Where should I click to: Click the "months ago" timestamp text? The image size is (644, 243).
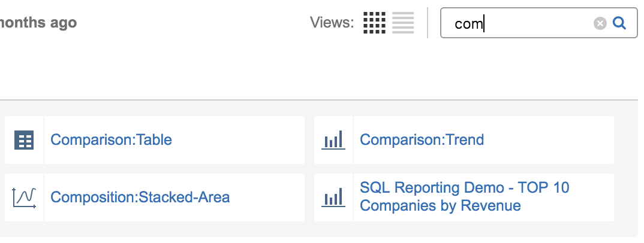(38, 23)
